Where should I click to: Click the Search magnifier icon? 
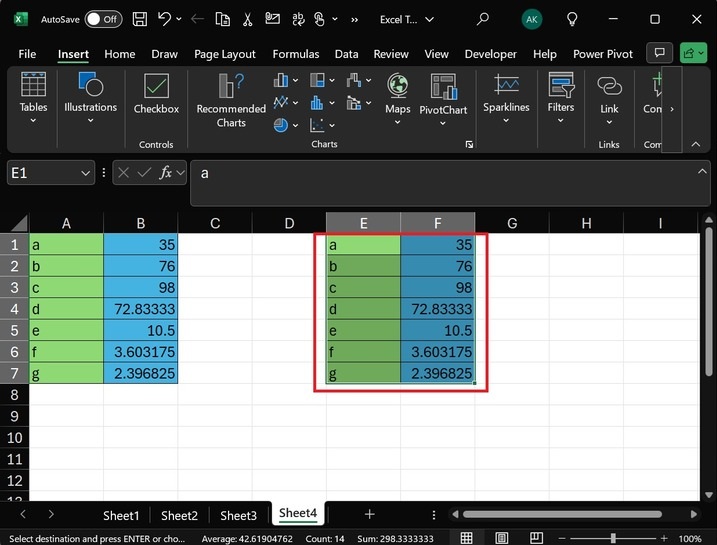(482, 19)
